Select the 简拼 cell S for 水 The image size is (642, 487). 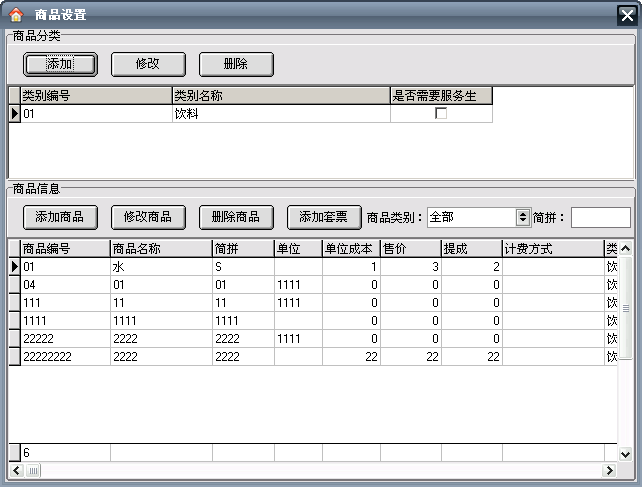pos(243,267)
